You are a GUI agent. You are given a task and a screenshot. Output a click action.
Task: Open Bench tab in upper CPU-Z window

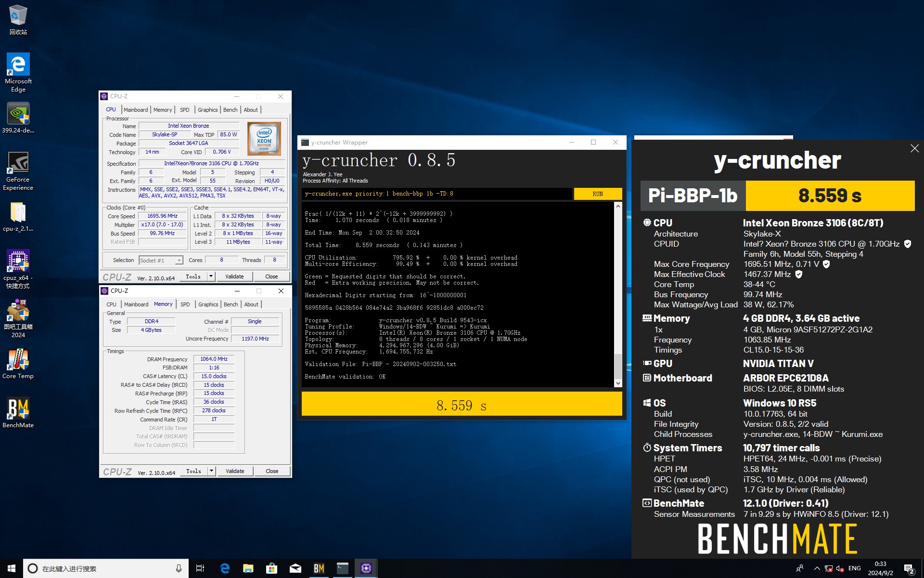coord(231,110)
